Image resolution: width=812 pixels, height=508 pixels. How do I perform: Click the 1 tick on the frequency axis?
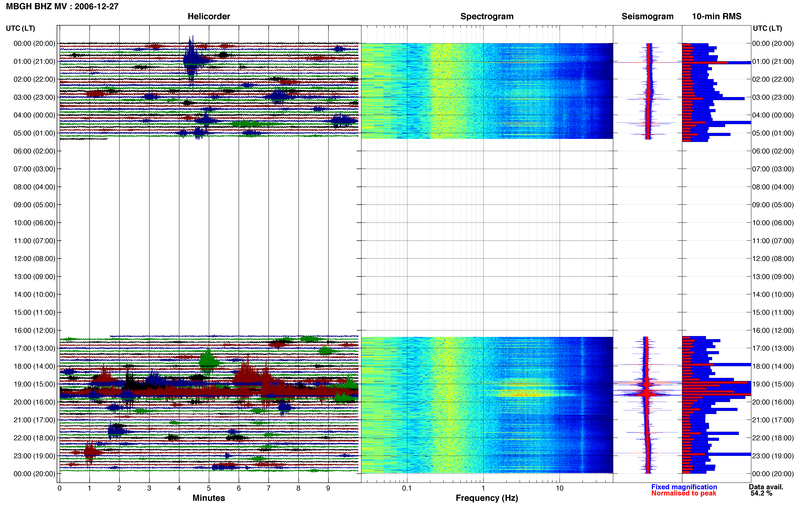[x=483, y=488]
